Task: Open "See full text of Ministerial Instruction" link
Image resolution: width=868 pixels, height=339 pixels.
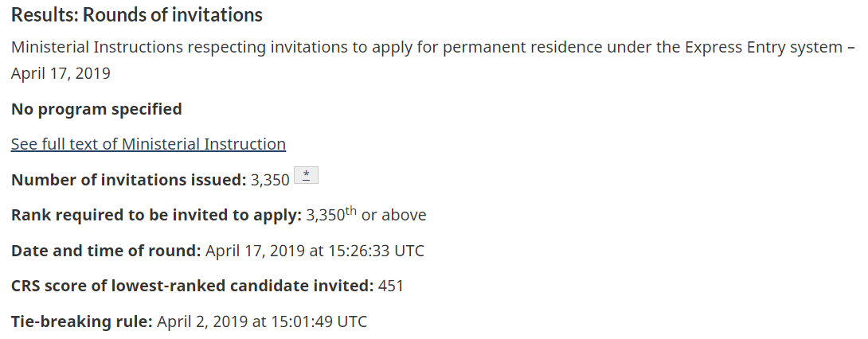Action: [148, 144]
